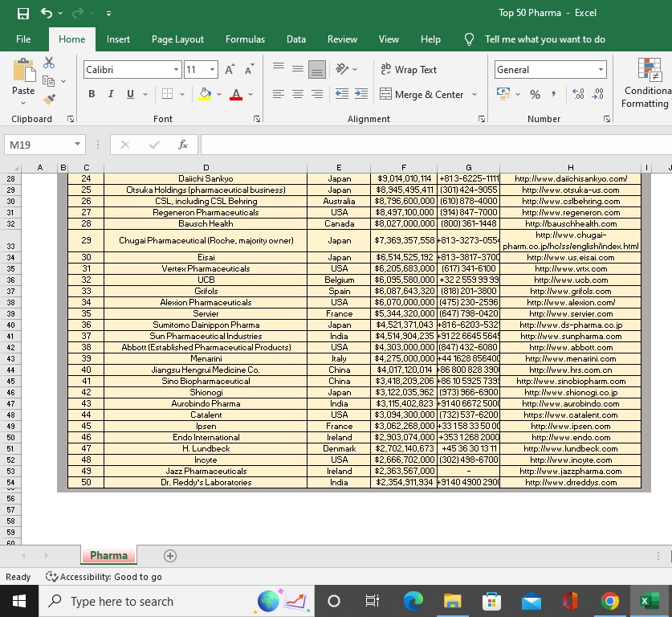The width and height of the screenshot is (672, 617).
Task: Apply Accounting Number Format
Action: pyautogui.click(x=503, y=94)
